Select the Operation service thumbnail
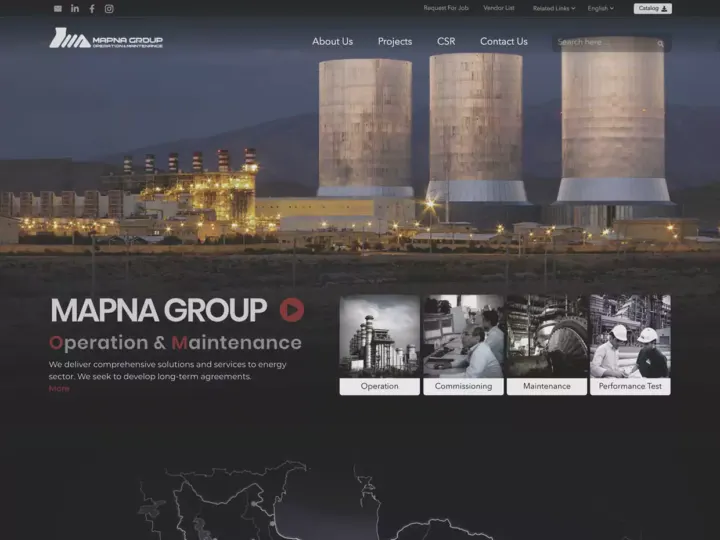The height and width of the screenshot is (540, 720). tap(379, 345)
